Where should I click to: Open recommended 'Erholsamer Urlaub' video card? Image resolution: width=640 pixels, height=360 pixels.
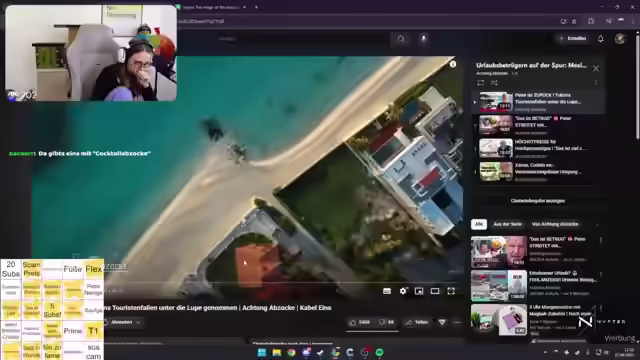pos(535,285)
